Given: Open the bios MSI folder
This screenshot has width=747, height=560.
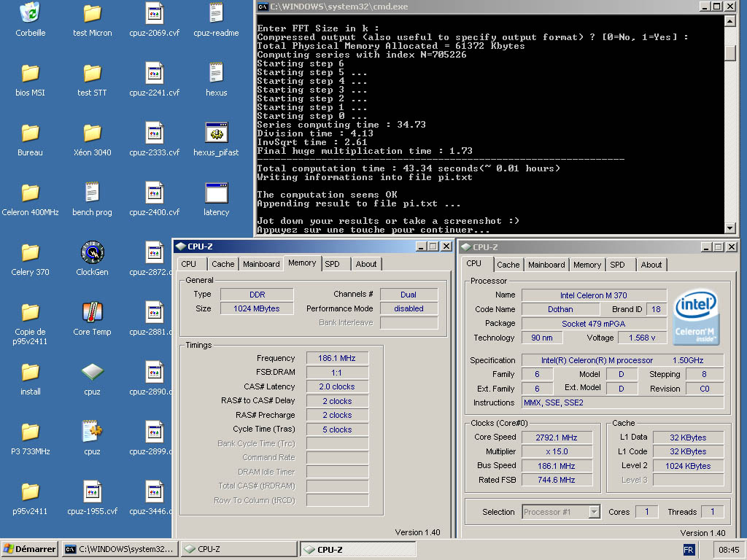Looking at the screenshot, I should coord(30,74).
